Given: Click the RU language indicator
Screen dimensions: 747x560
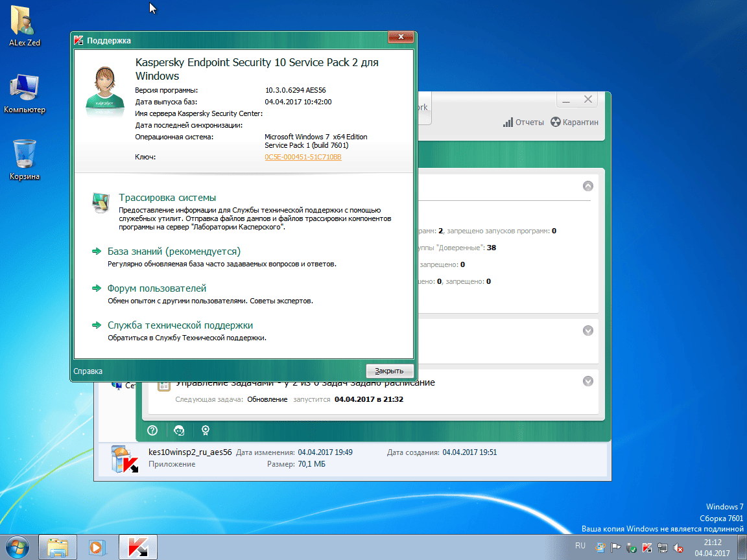Looking at the screenshot, I should (x=580, y=546).
